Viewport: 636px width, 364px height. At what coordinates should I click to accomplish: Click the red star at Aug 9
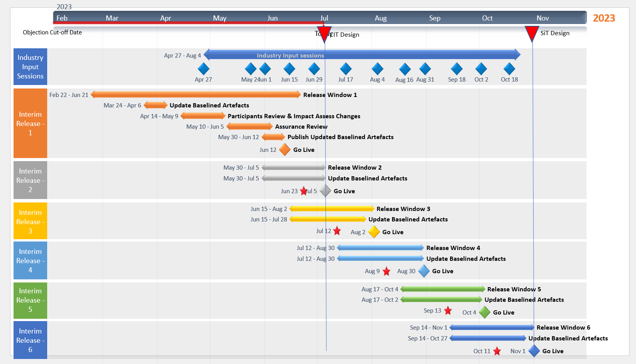pyautogui.click(x=386, y=272)
